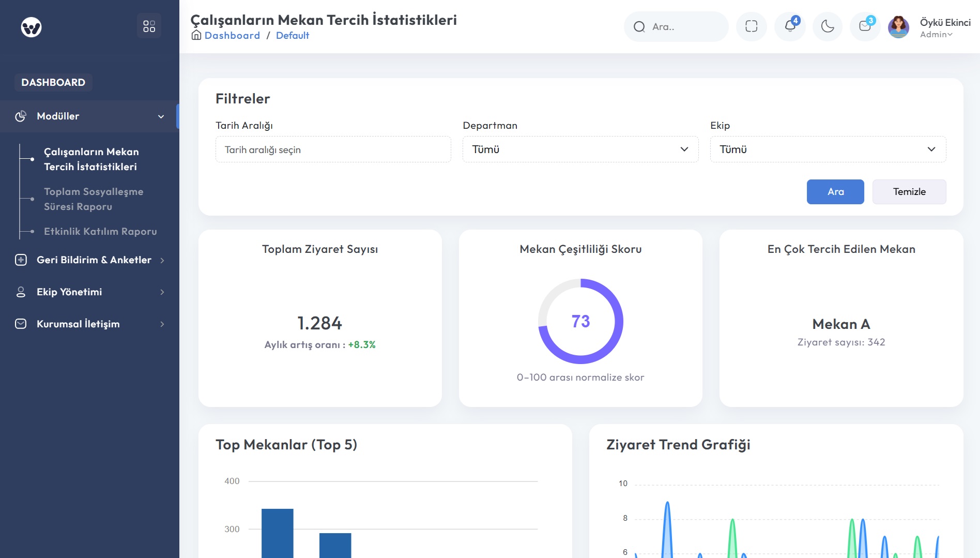Click the 1.284 total visits value

319,323
